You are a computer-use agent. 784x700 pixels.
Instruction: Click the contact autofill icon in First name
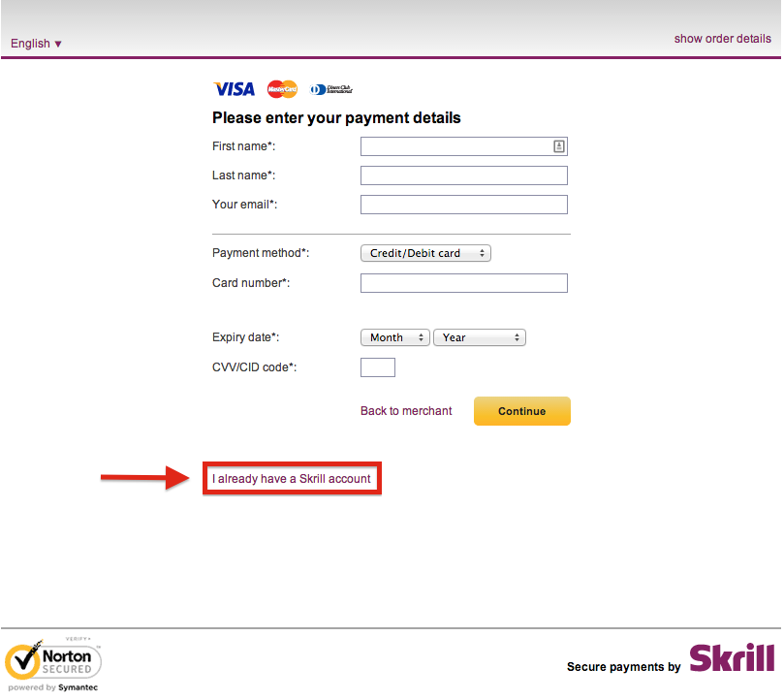559,146
